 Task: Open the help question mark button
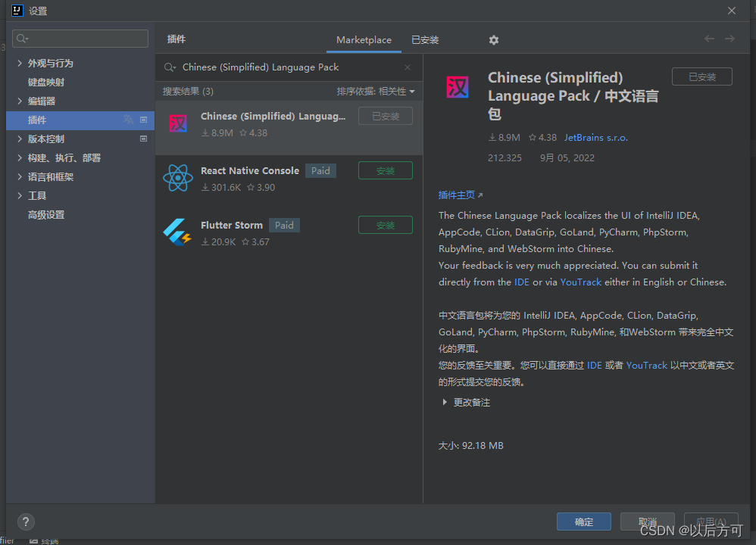26,522
